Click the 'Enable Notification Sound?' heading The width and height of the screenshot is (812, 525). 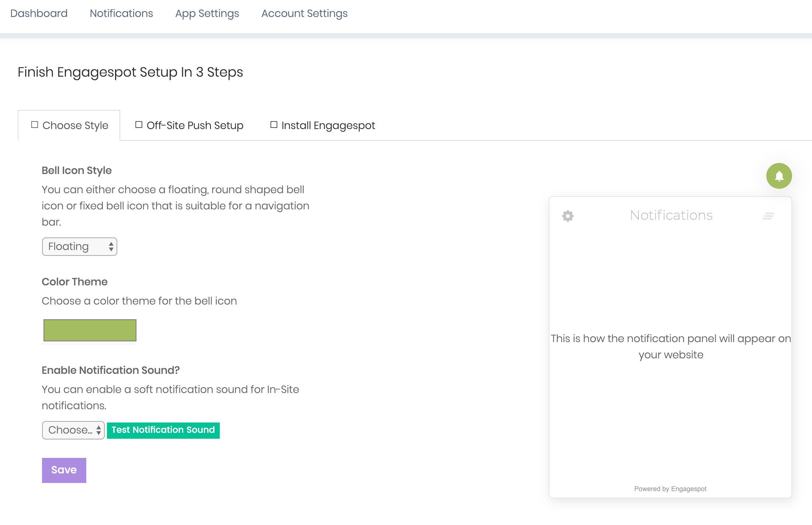tap(111, 370)
